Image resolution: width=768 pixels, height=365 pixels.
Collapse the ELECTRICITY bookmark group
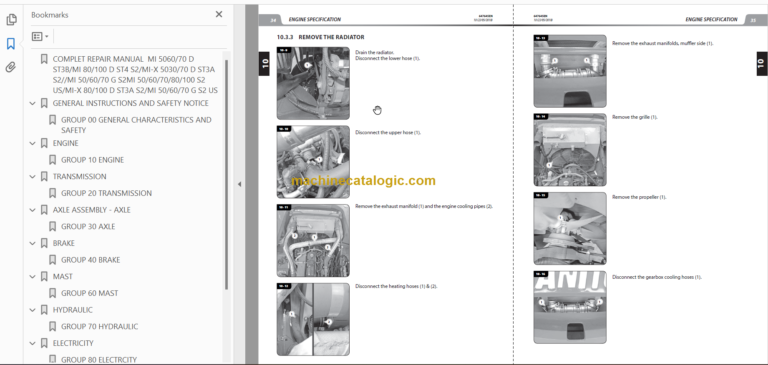33,343
